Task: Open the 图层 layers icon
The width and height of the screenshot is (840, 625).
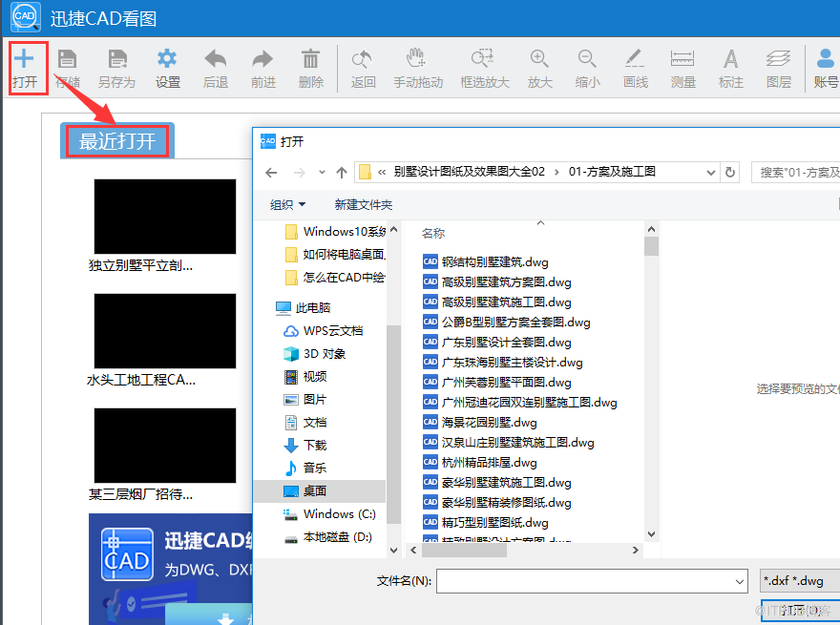Action: pyautogui.click(x=778, y=59)
